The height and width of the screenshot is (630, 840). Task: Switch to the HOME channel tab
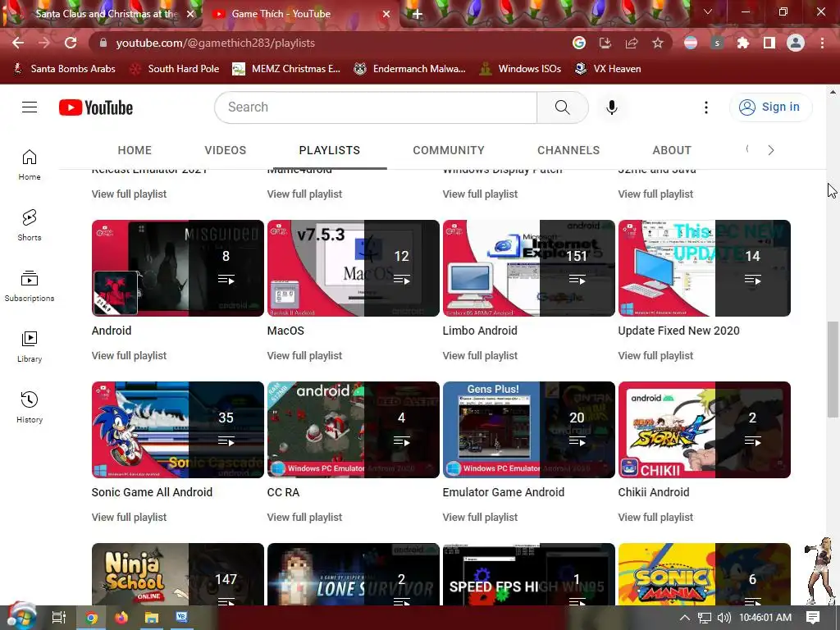coord(135,151)
